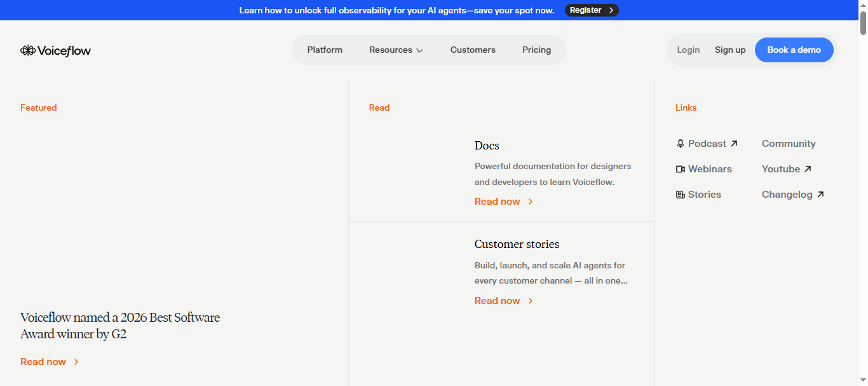Click the external arrow beside Podcast
Image resolution: width=868 pixels, height=386 pixels.
click(734, 144)
